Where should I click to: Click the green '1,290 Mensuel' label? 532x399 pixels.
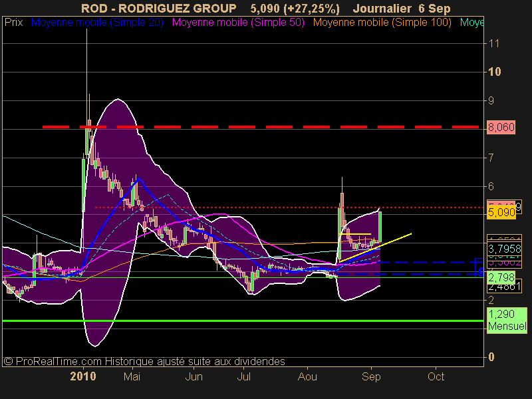[x=507, y=321]
